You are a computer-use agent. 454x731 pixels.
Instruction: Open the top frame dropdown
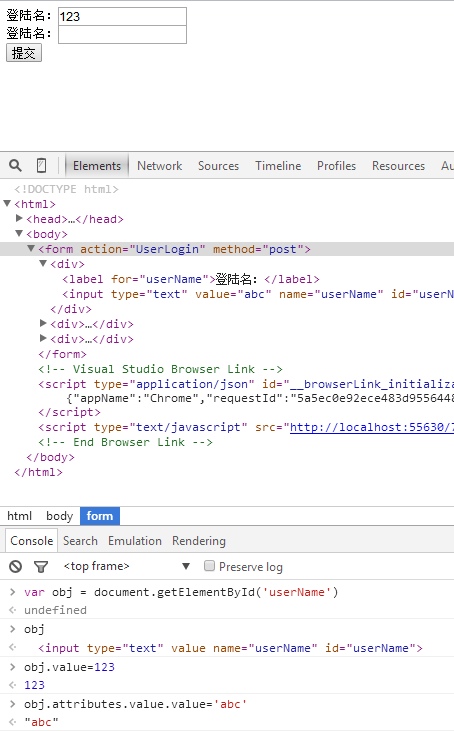127,566
